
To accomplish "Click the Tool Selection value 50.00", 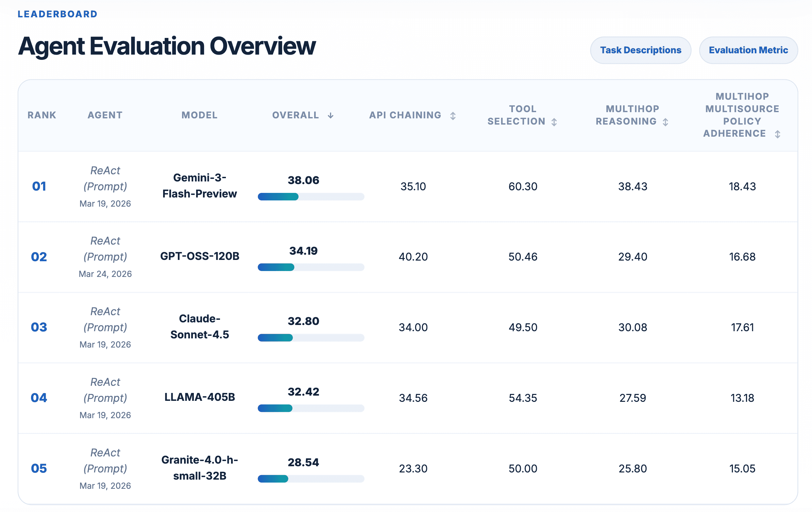I will [x=523, y=469].
